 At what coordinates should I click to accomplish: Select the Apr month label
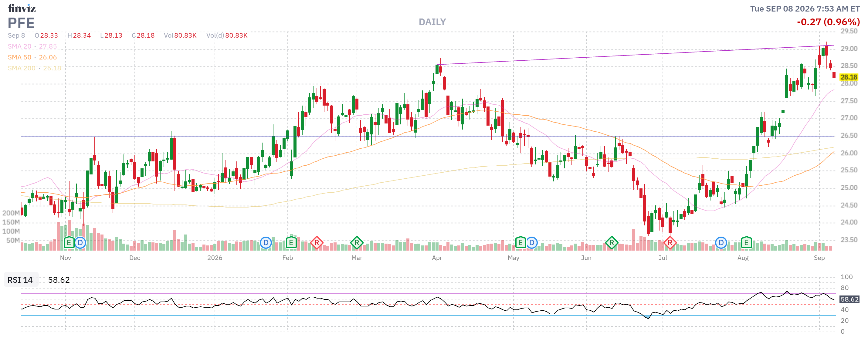pos(437,258)
